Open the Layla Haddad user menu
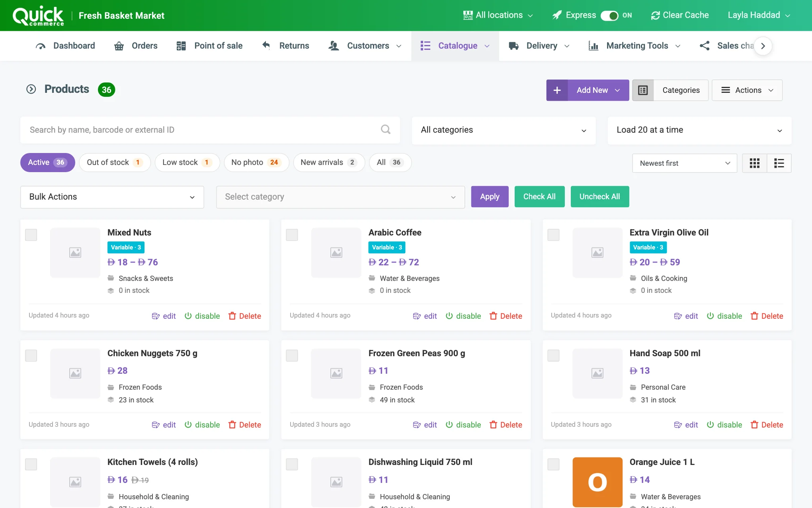812x508 pixels. click(759, 15)
